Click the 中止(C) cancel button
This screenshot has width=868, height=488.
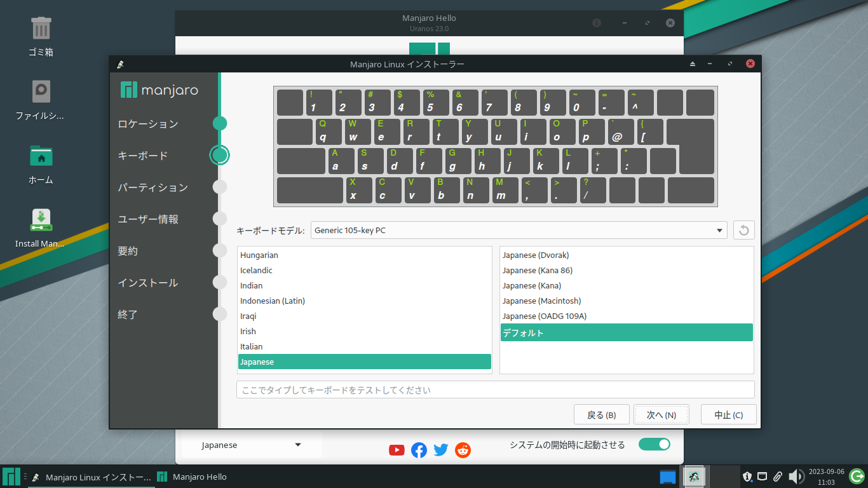point(729,414)
